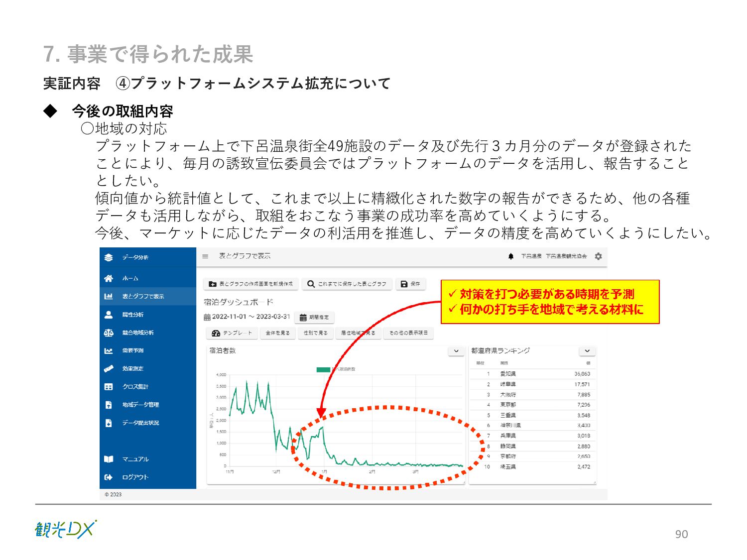Click the 宿泊ダッシュボード heading

(x=239, y=302)
